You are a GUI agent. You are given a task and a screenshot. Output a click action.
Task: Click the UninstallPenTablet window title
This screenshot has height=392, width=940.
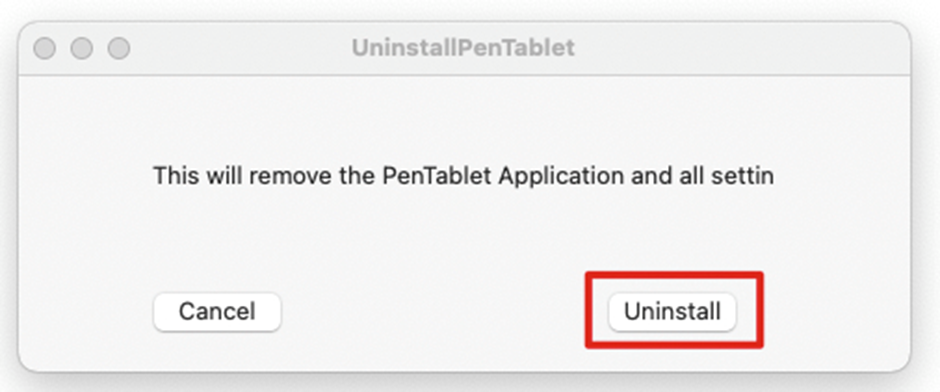tap(463, 48)
